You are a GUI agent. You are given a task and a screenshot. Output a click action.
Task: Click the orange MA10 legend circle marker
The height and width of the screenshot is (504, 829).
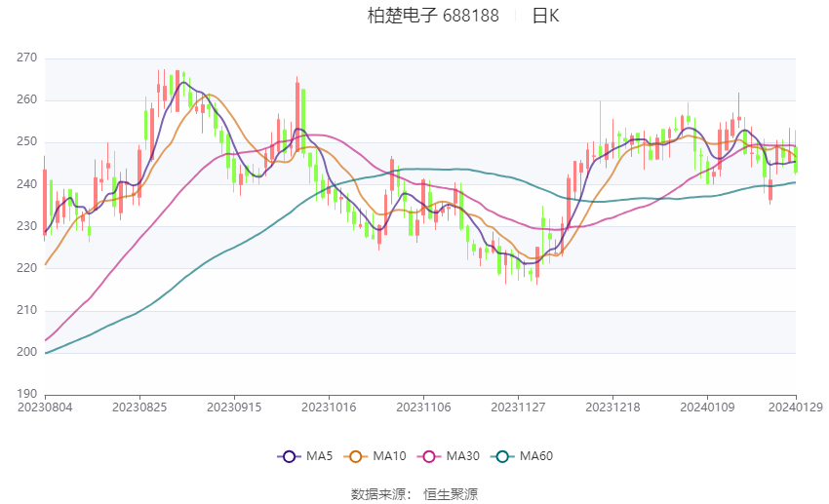(x=356, y=456)
